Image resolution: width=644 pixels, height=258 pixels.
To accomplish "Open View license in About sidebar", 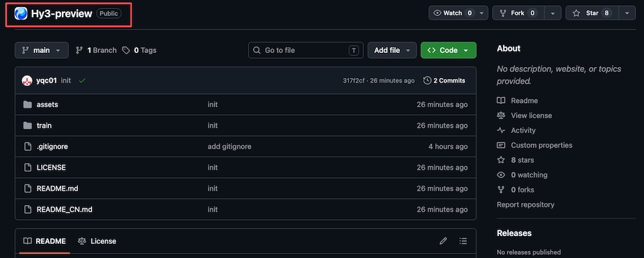I will click(x=531, y=115).
